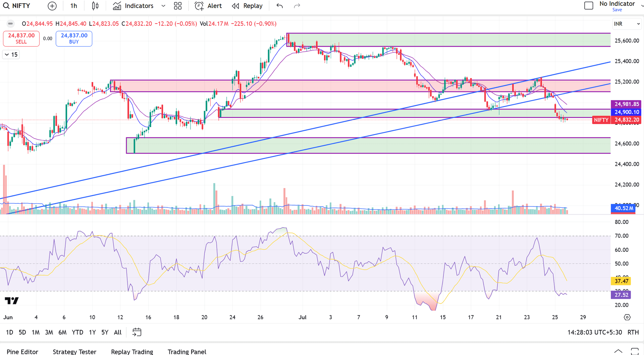Redo the chart action
644x355 pixels.
(x=297, y=6)
